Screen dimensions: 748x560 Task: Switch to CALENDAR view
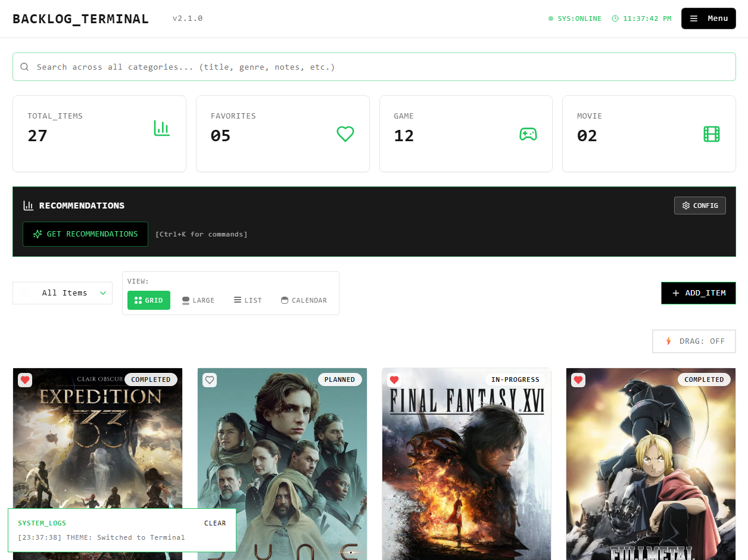pos(304,300)
